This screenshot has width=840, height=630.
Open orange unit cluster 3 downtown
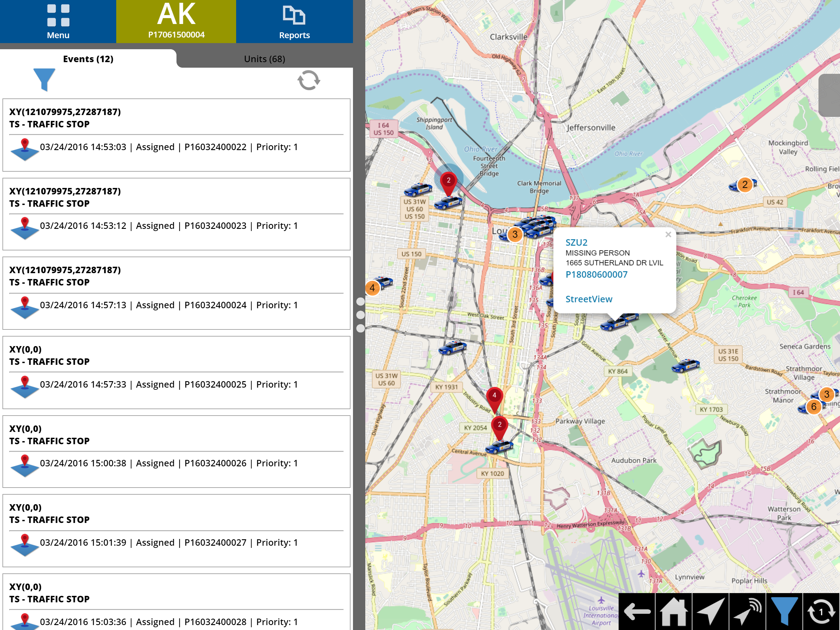pyautogui.click(x=515, y=234)
